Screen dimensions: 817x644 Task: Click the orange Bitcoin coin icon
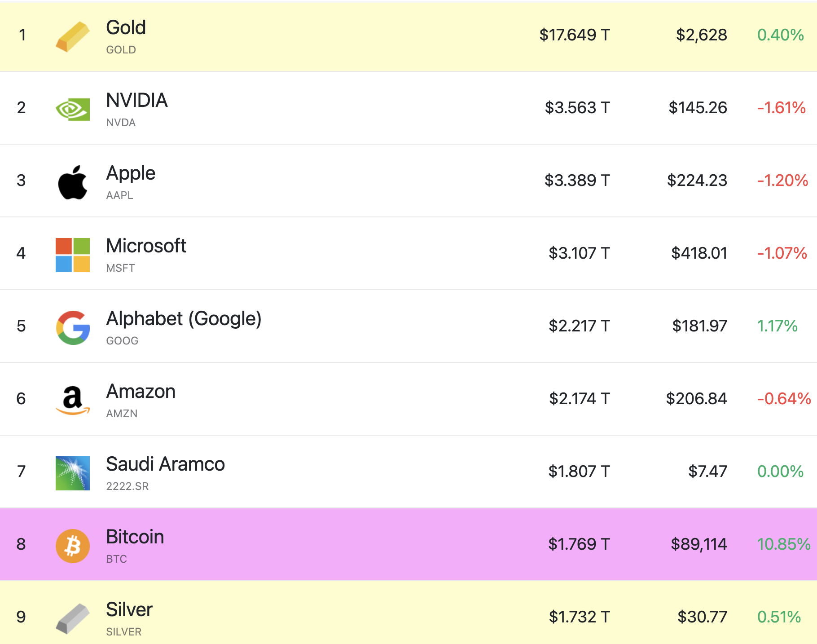(72, 546)
